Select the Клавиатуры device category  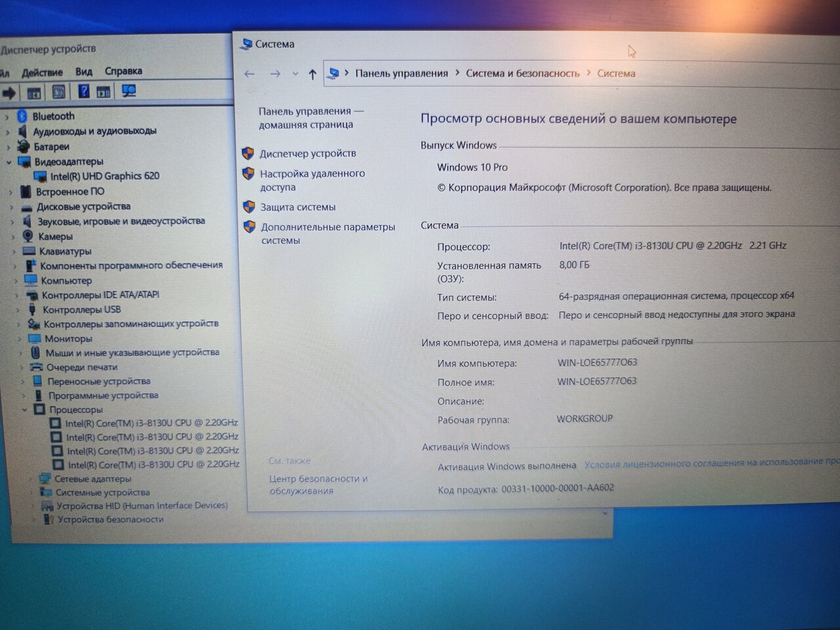65,251
